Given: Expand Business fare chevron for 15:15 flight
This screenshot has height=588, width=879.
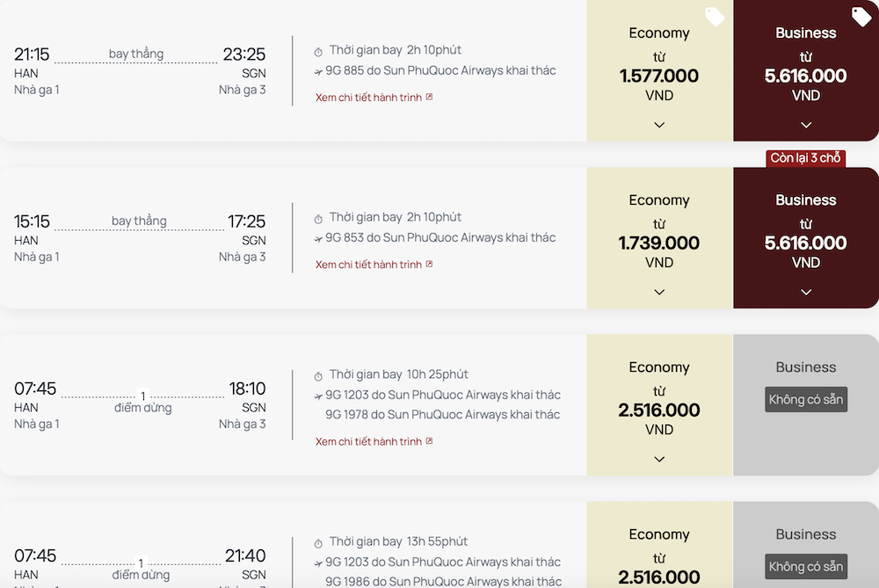Looking at the screenshot, I should point(806,292).
